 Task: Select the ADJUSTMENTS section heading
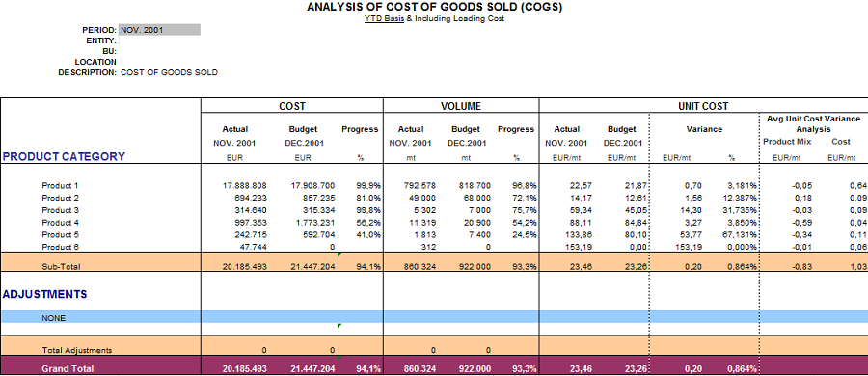point(44,294)
